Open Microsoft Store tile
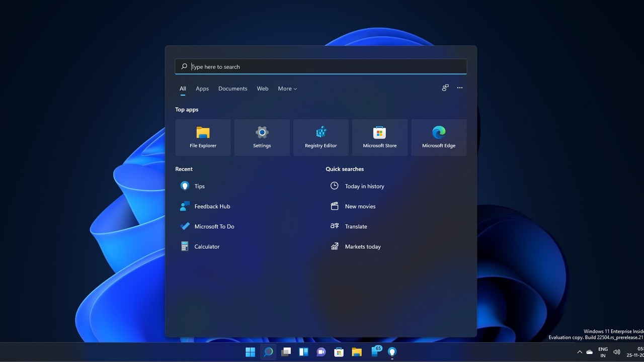The image size is (644, 362). point(380,137)
